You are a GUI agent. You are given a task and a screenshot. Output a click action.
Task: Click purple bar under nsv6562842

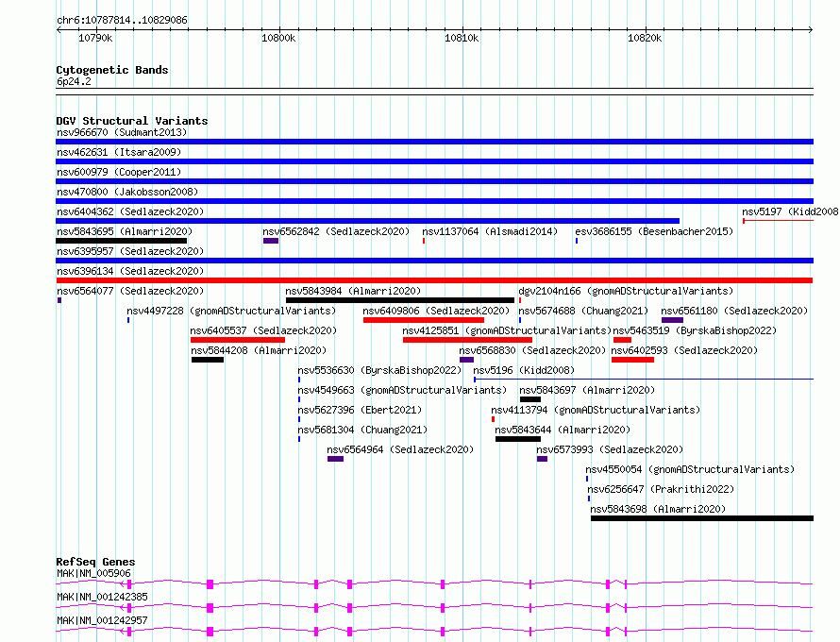pos(271,241)
